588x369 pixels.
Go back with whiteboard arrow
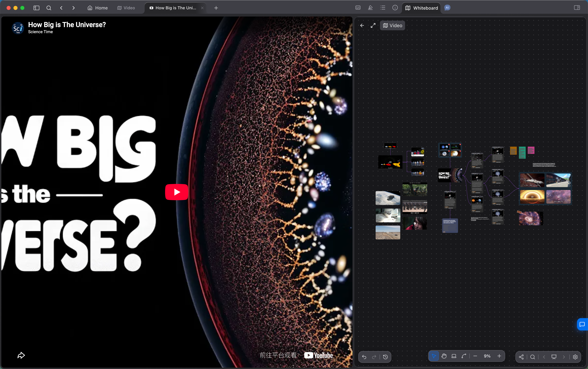tap(362, 25)
